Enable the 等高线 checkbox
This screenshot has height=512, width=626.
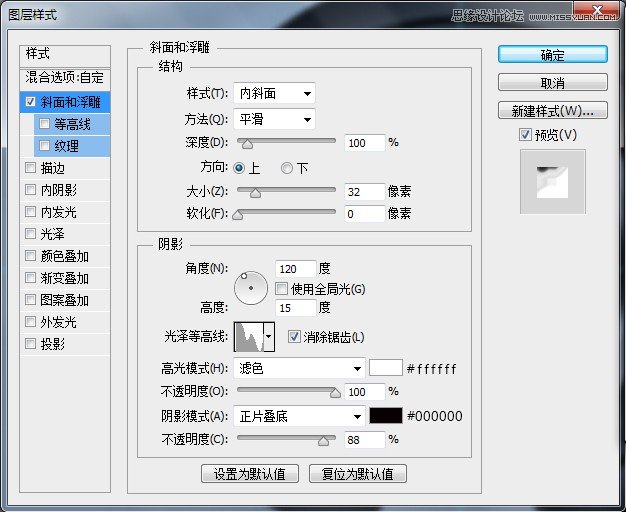44,124
